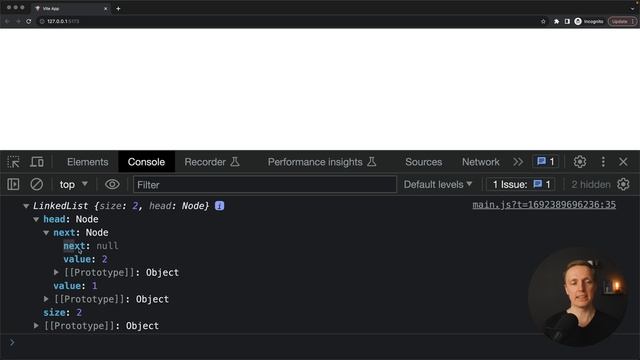Click the browser Update button
The width and height of the screenshot is (640, 360).
click(622, 21)
